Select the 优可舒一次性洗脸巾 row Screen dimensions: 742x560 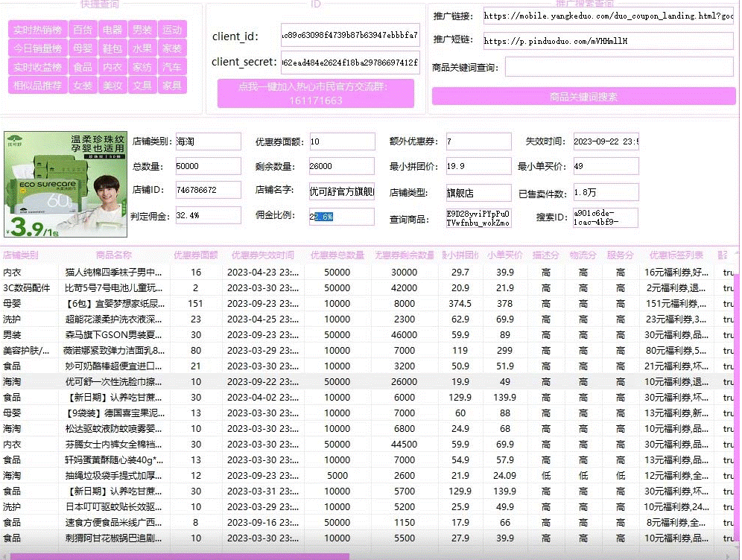point(367,382)
